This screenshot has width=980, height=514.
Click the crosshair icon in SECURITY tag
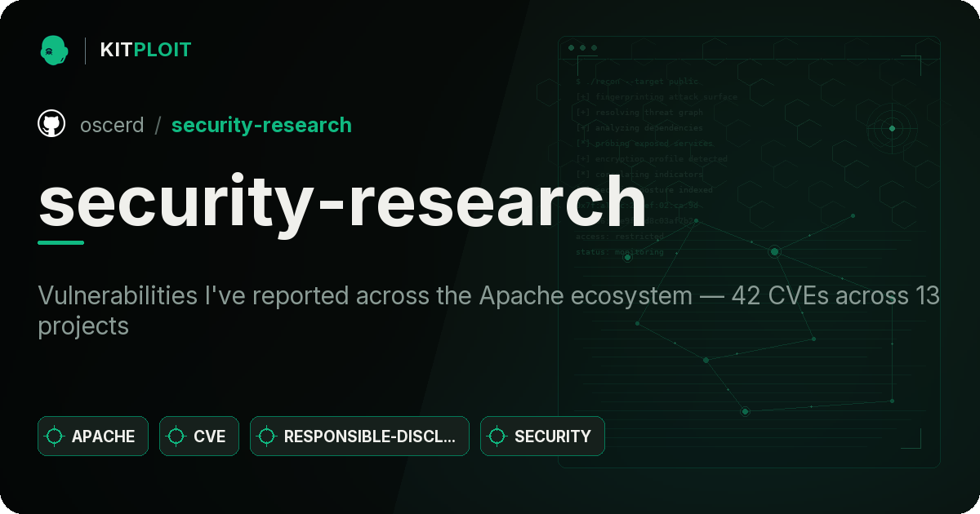(x=497, y=436)
